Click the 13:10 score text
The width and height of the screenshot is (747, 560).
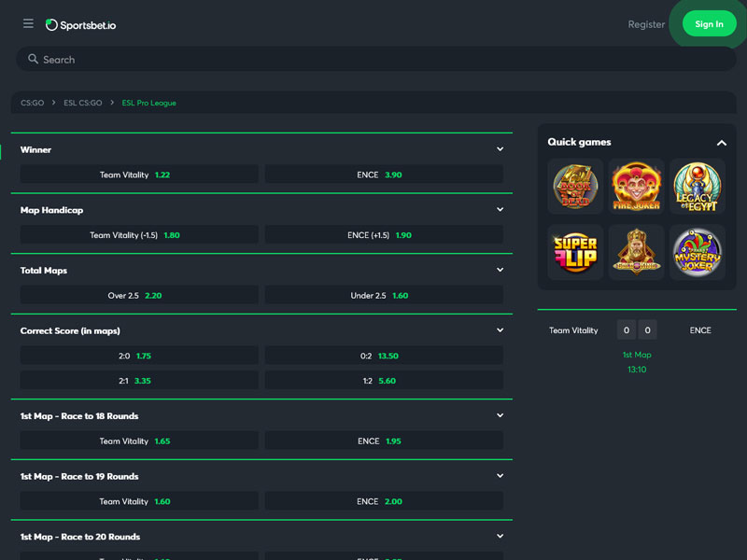(637, 370)
